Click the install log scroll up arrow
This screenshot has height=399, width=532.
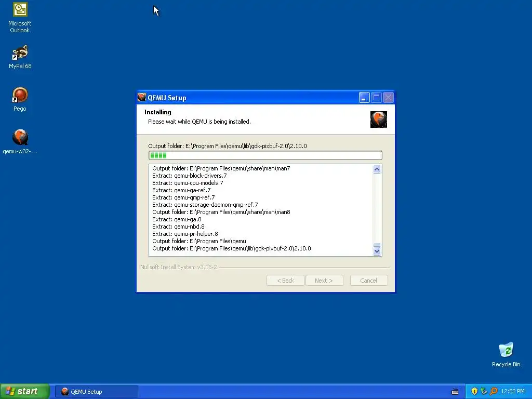(x=377, y=169)
